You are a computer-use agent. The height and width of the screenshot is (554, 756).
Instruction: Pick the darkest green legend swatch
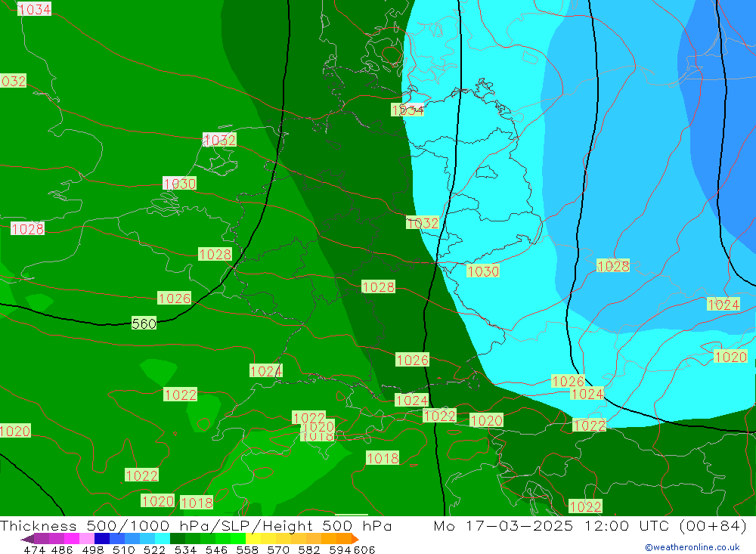coord(178,539)
